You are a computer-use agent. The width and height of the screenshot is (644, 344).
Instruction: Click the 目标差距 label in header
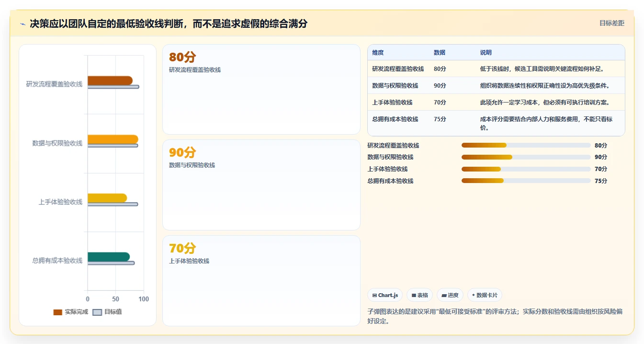pos(612,23)
